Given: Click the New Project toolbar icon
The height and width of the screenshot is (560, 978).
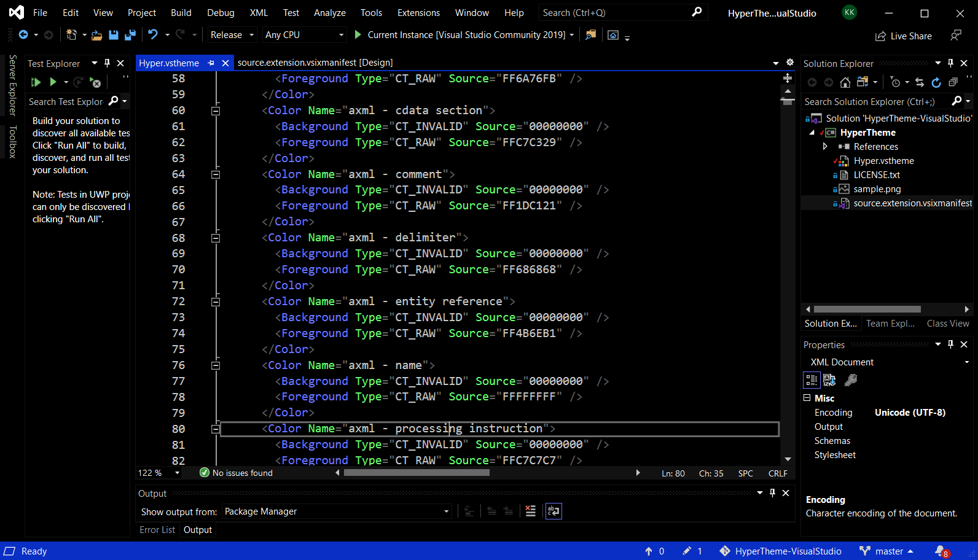Looking at the screenshot, I should click(72, 35).
